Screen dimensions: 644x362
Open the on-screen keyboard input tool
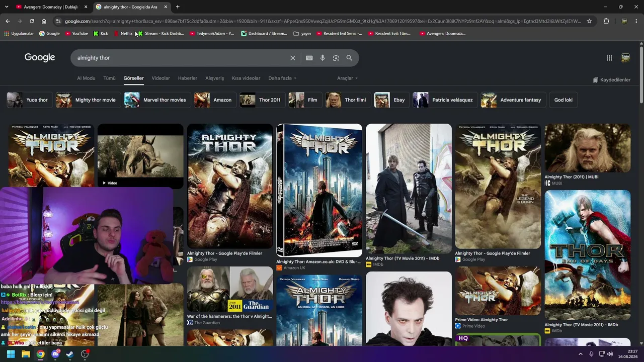309,58
